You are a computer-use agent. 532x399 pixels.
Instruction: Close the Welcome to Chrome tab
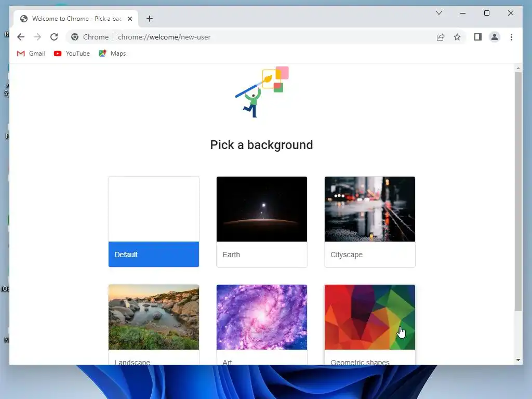coord(129,19)
